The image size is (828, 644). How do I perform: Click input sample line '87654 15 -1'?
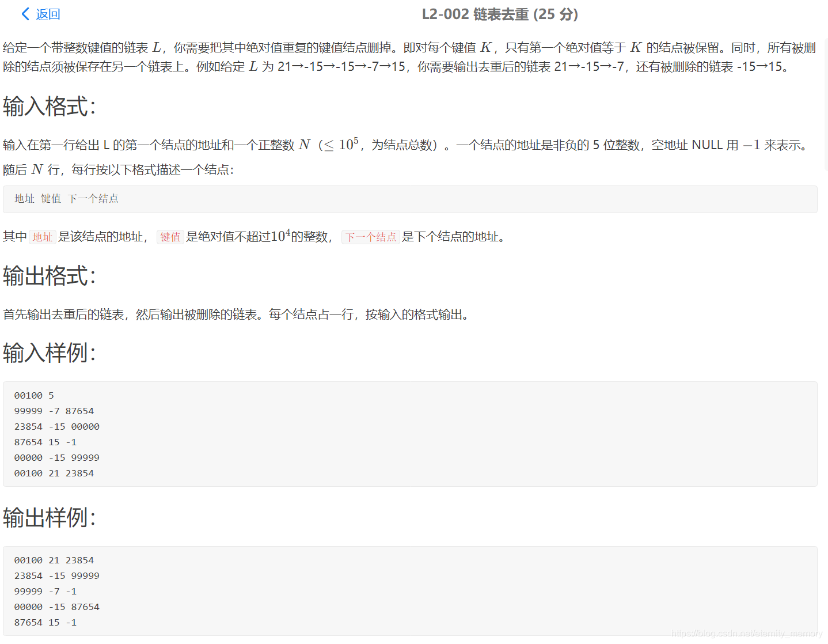point(45,442)
